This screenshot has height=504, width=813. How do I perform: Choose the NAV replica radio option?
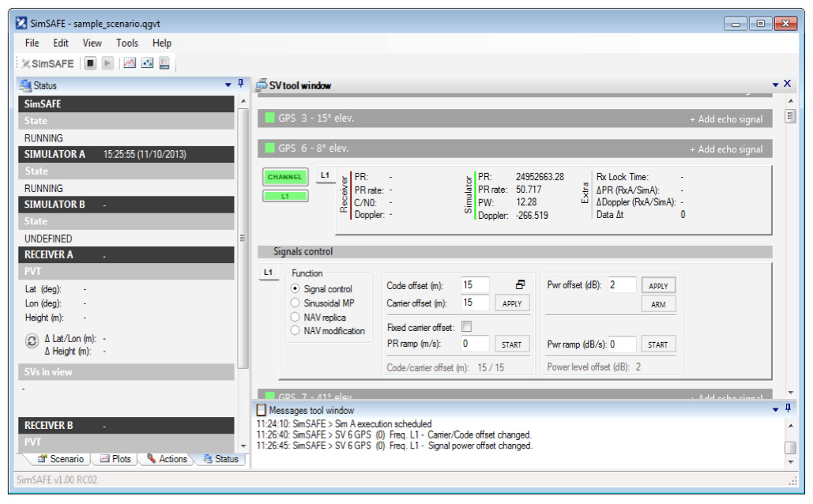[295, 317]
